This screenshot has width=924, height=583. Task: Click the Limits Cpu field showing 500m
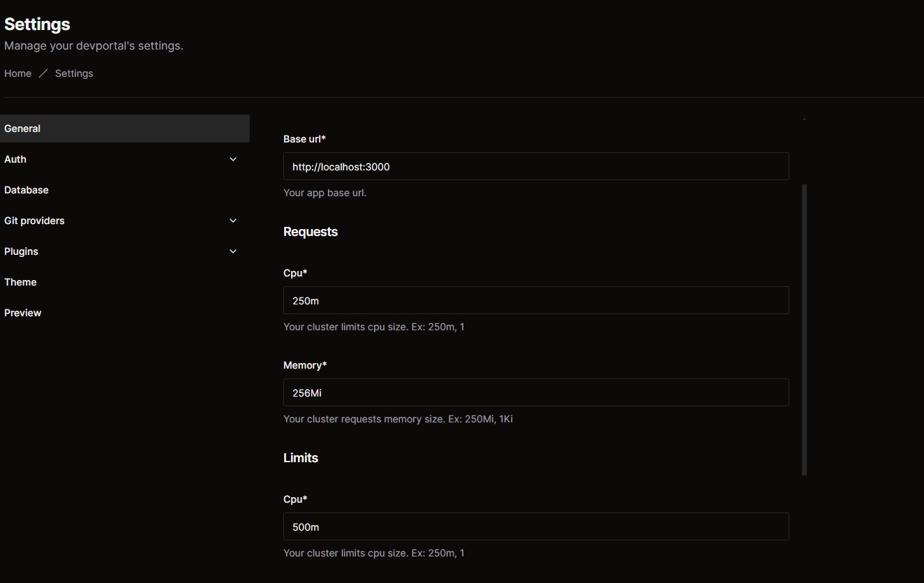(x=535, y=527)
